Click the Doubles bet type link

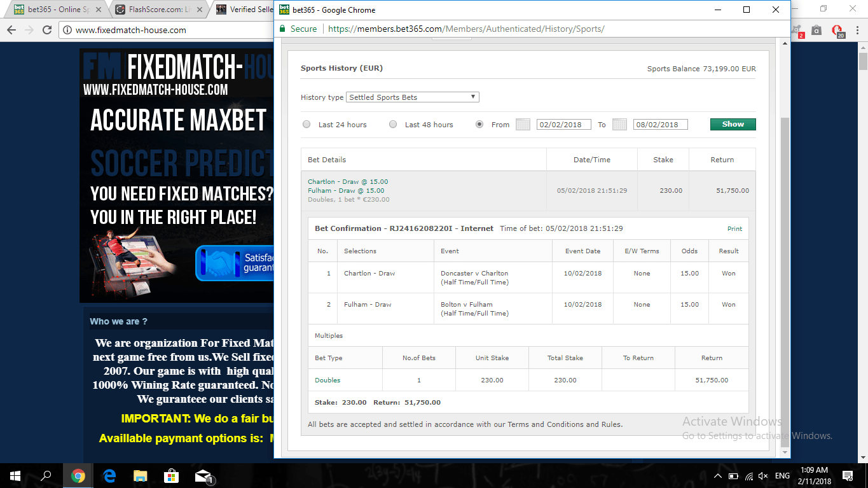coord(327,380)
